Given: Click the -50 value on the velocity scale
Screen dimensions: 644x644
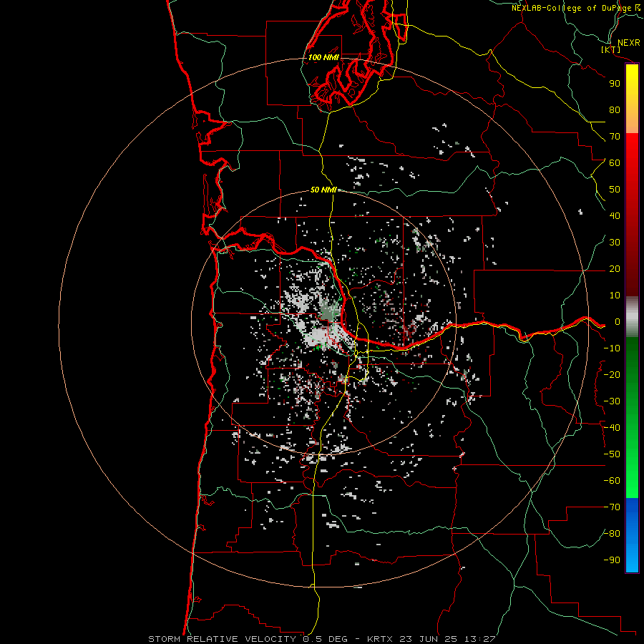Looking at the screenshot, I should pyautogui.click(x=612, y=454).
